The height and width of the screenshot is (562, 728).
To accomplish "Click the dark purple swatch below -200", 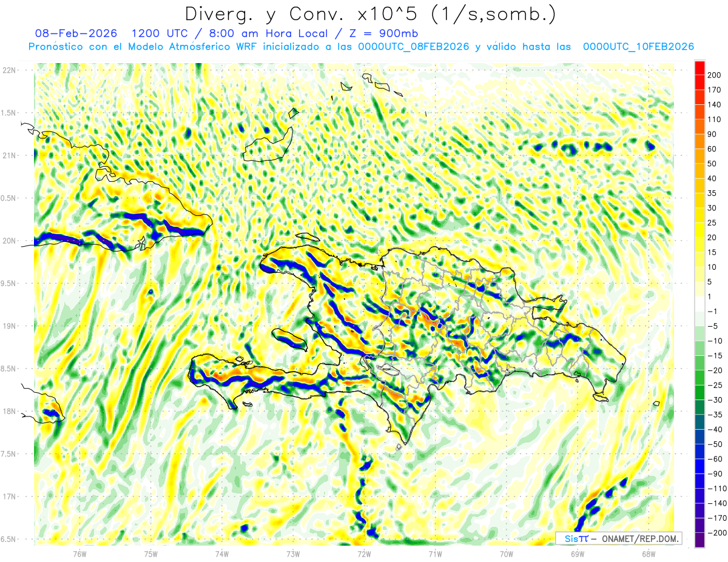I will click(x=699, y=540).
